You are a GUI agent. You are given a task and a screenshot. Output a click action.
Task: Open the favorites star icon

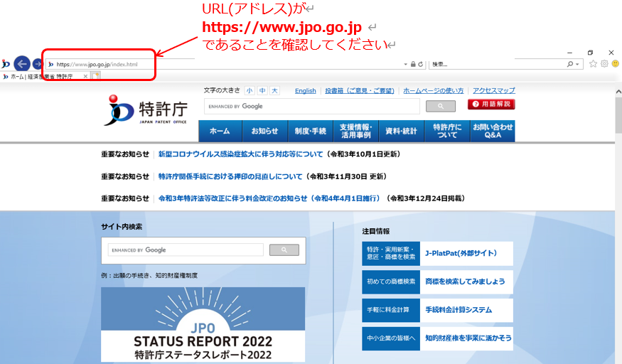(x=593, y=64)
